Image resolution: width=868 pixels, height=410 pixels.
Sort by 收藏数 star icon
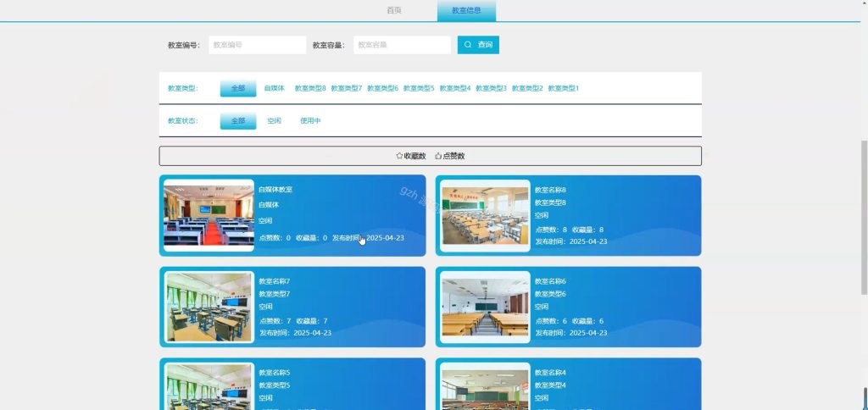pos(399,156)
